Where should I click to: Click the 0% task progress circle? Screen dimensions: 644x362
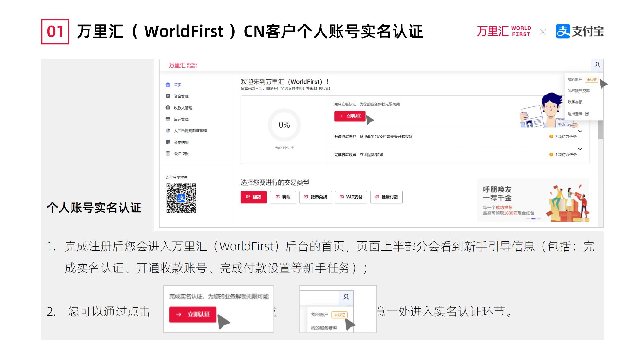[284, 125]
